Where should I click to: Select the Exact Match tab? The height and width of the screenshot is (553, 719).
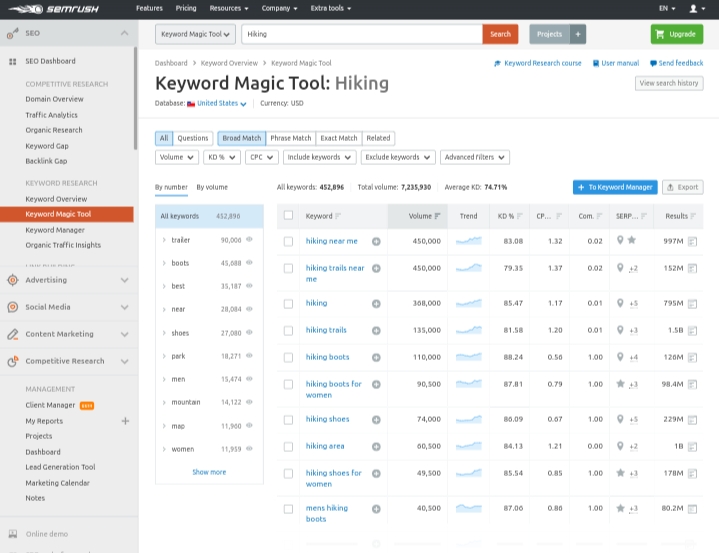[339, 138]
